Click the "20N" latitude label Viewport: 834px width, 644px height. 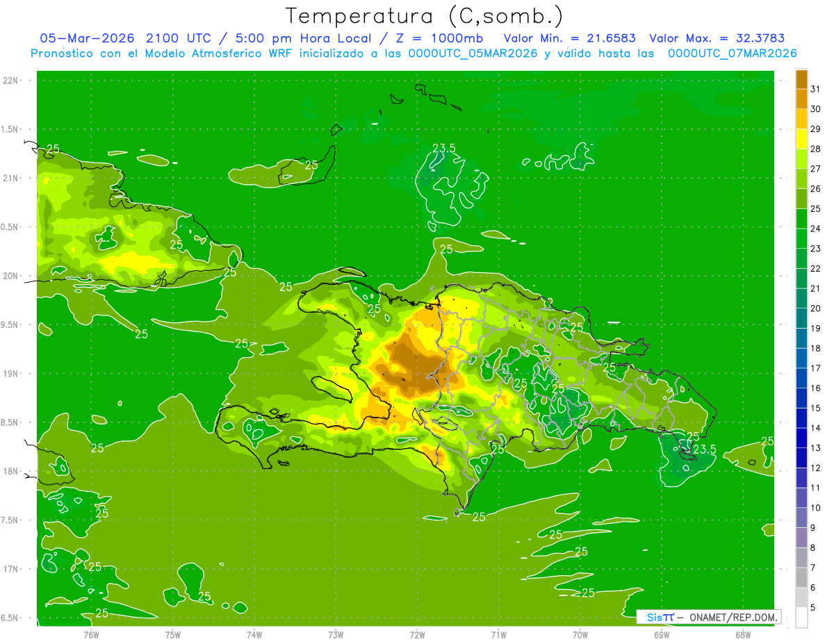12,276
